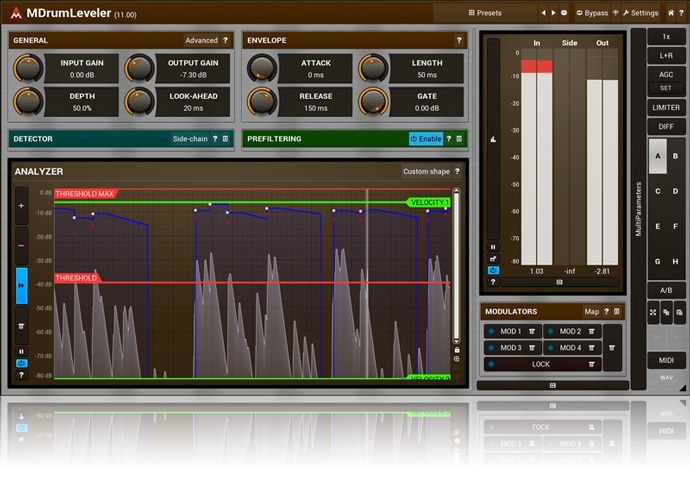
Task: Switch to Advanced mode in General panel
Action: pos(201,41)
